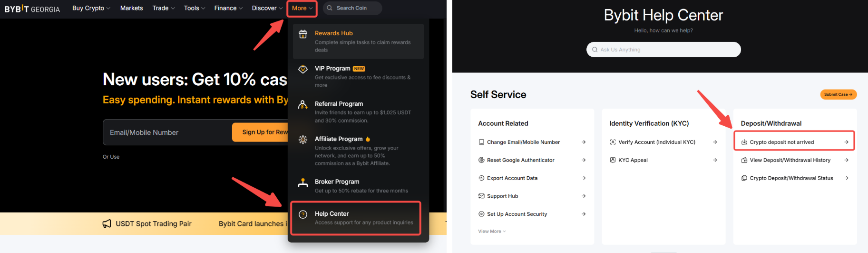Screen dimensions: 868x253
Task: Click the Ask Us Anything search icon
Action: 595,50
